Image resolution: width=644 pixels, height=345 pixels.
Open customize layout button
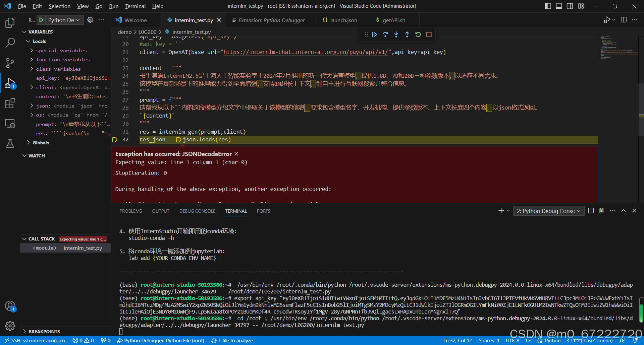click(x=581, y=6)
